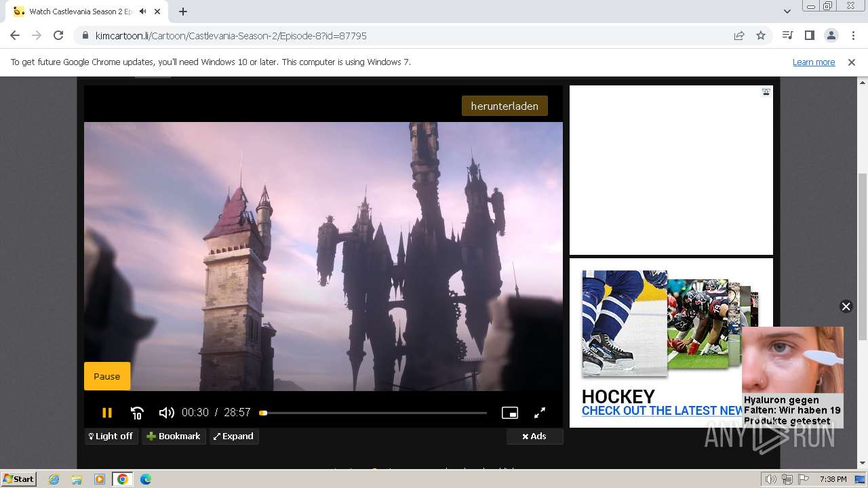Open Windows Media Player from taskbar
The height and width of the screenshot is (488, 868).
[x=100, y=479]
